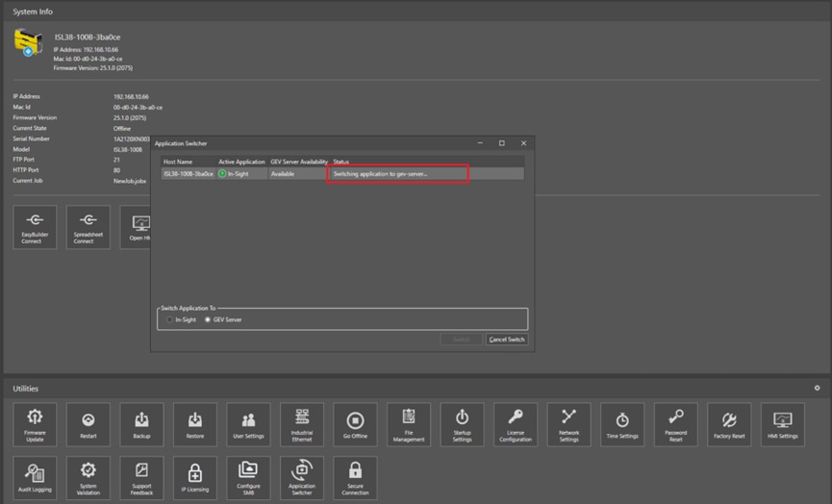832x504 pixels.
Task: Click the Host Name column header
Action: click(178, 162)
